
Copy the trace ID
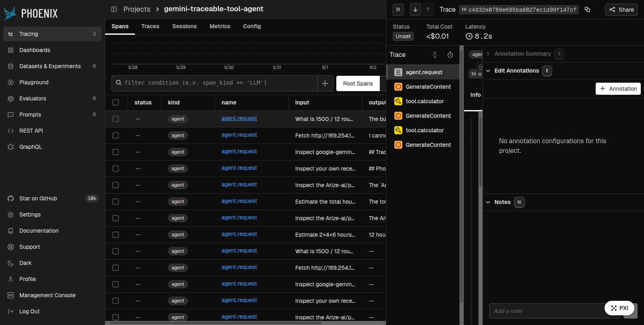coord(587,9)
